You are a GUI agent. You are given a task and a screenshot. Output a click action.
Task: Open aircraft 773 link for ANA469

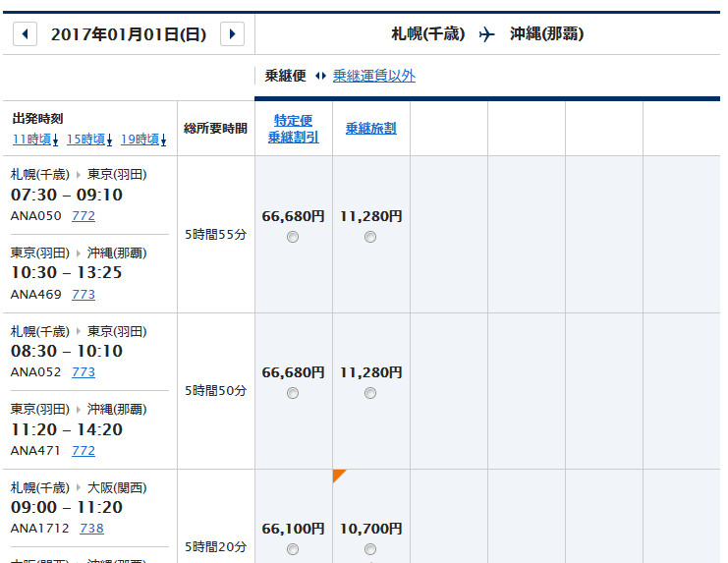pos(84,294)
